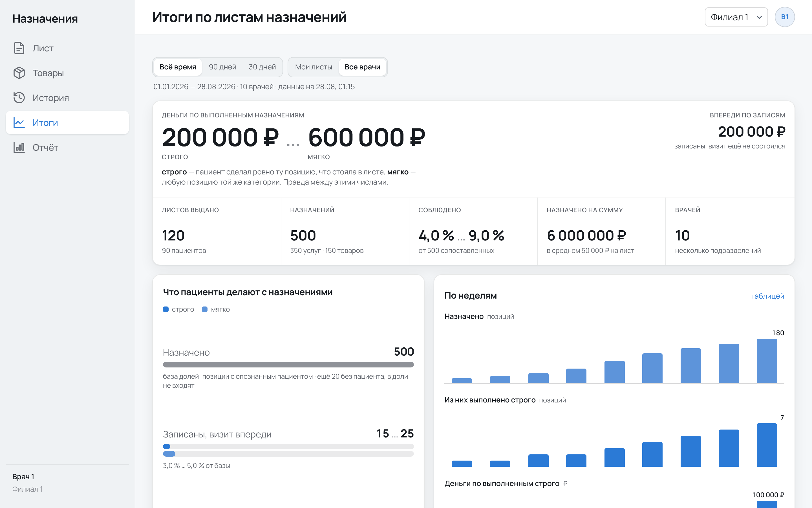Click the 90 пациентов subtitle
The image size is (812, 508).
point(184,251)
